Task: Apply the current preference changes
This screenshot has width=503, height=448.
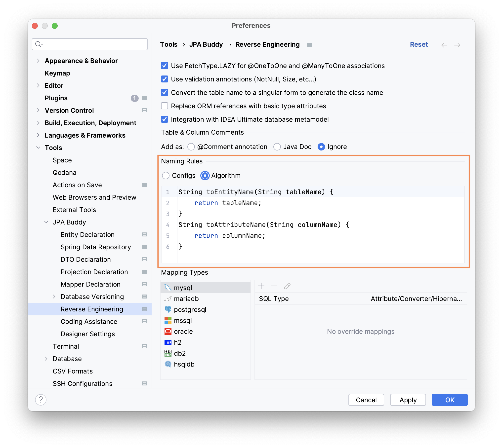Action: pos(408,400)
